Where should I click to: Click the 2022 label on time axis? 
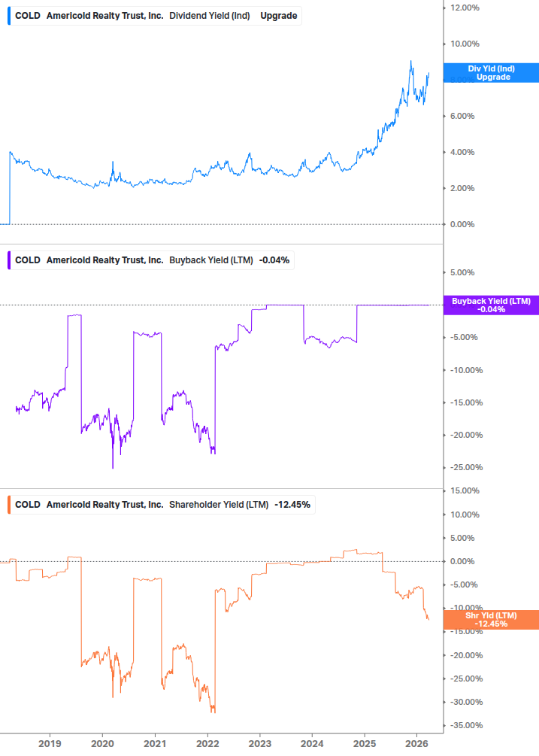(x=207, y=743)
